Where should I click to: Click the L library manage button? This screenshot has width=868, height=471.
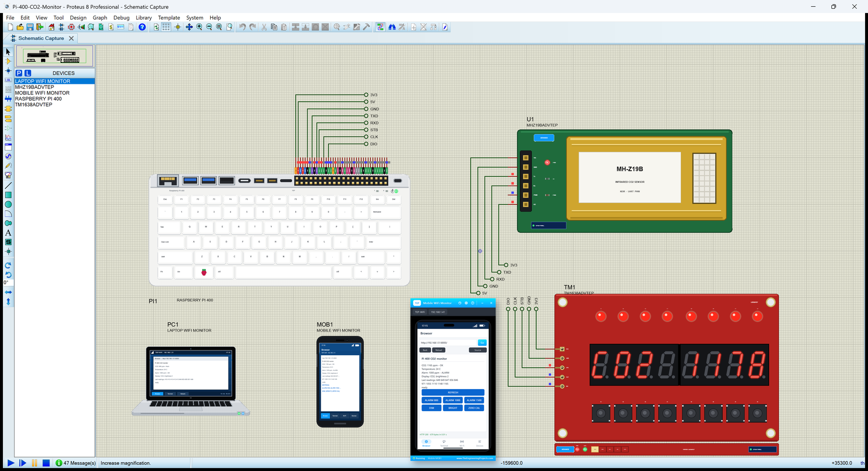pyautogui.click(x=28, y=73)
